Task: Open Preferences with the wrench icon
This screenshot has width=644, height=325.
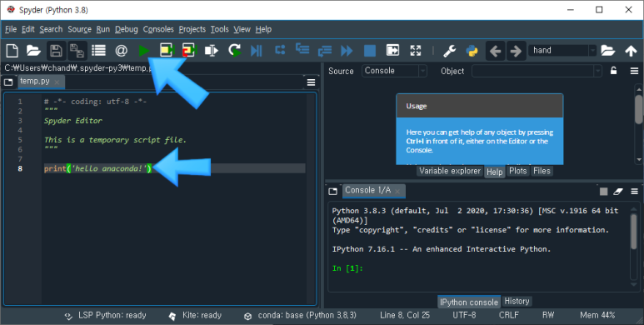Action: [x=449, y=51]
